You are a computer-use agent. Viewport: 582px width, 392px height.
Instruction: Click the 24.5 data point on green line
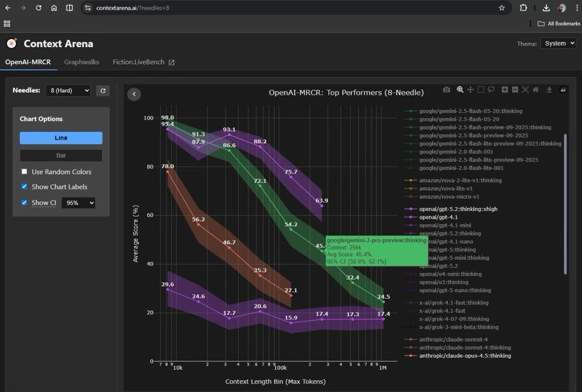tap(384, 302)
